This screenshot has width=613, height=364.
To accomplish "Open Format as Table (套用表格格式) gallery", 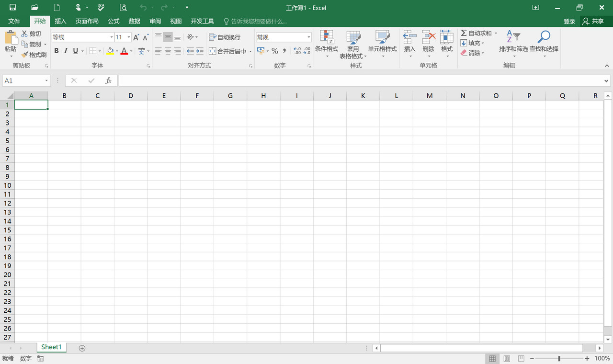I will pos(353,44).
